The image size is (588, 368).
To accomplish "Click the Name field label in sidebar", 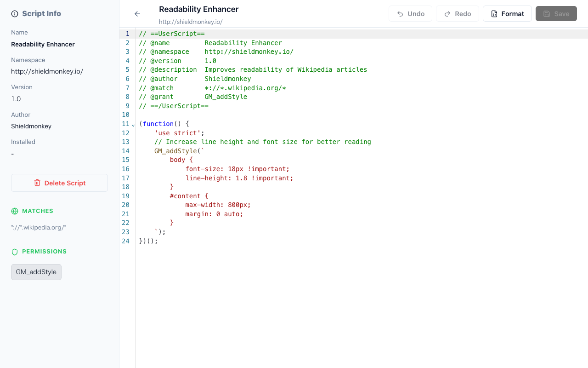I will tap(19, 32).
